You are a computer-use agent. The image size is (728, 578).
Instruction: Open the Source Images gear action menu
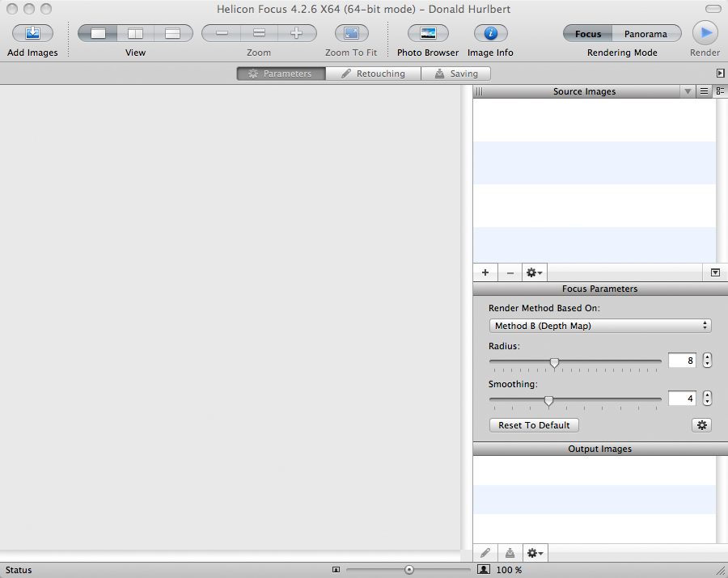click(535, 272)
